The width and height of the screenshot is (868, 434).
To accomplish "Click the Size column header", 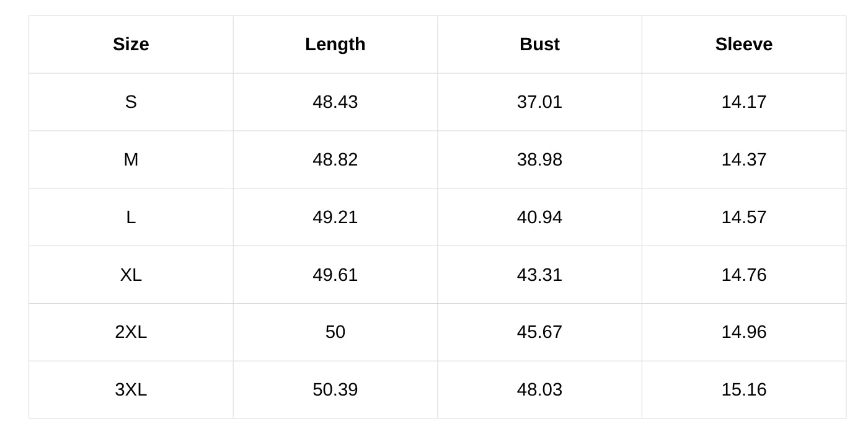I will pos(131,45).
